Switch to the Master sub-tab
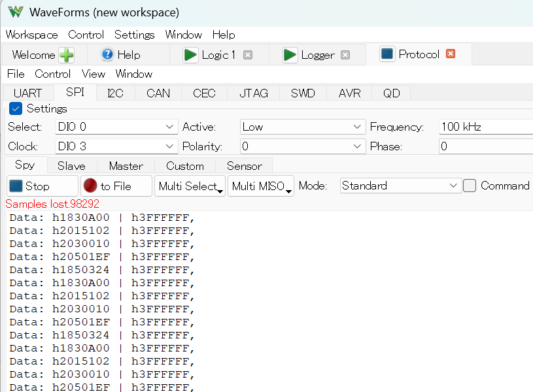This screenshot has height=392, width=533. pos(126,166)
